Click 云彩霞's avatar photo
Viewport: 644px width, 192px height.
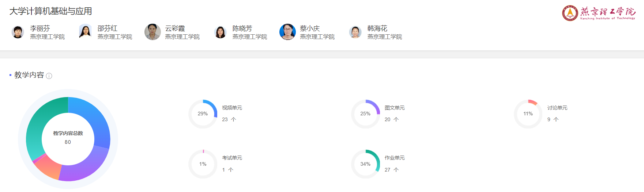point(152,32)
